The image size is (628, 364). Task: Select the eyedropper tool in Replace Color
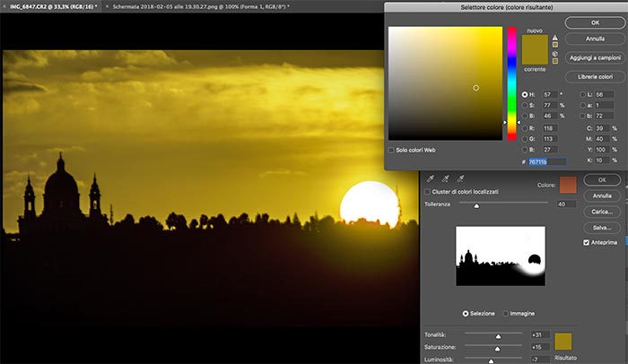429,179
